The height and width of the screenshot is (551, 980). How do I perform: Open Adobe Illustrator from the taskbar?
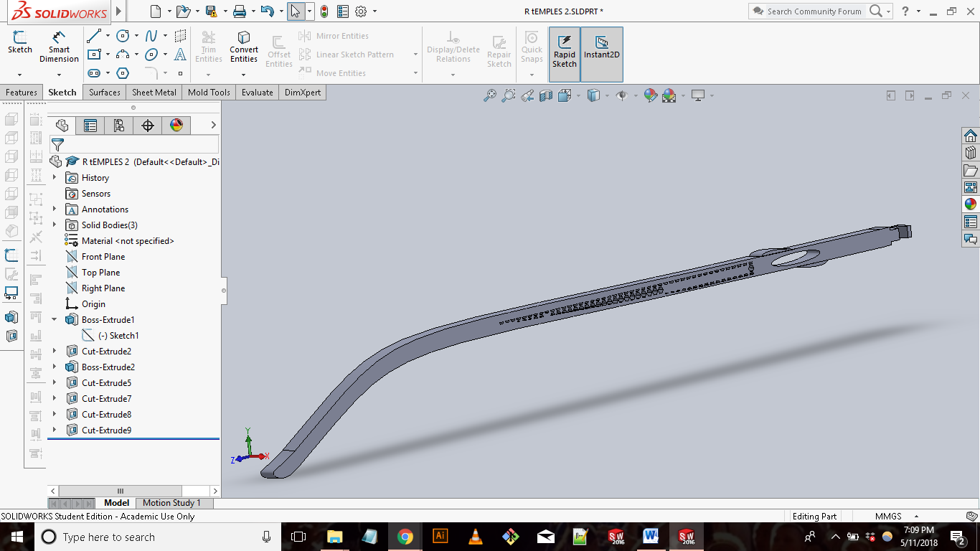440,537
